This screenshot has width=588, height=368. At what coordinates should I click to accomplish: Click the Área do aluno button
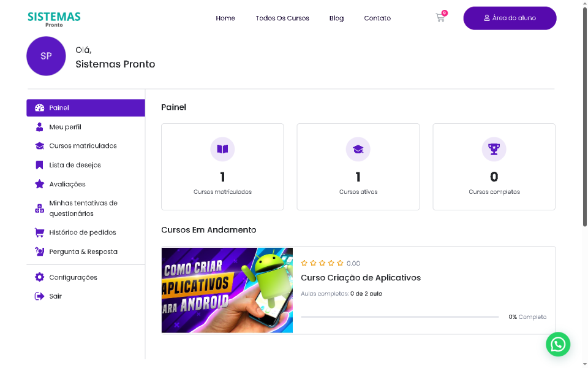coord(510,18)
